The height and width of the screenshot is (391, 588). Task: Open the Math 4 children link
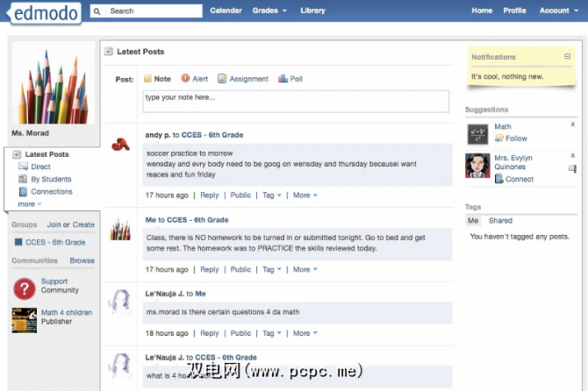67,312
